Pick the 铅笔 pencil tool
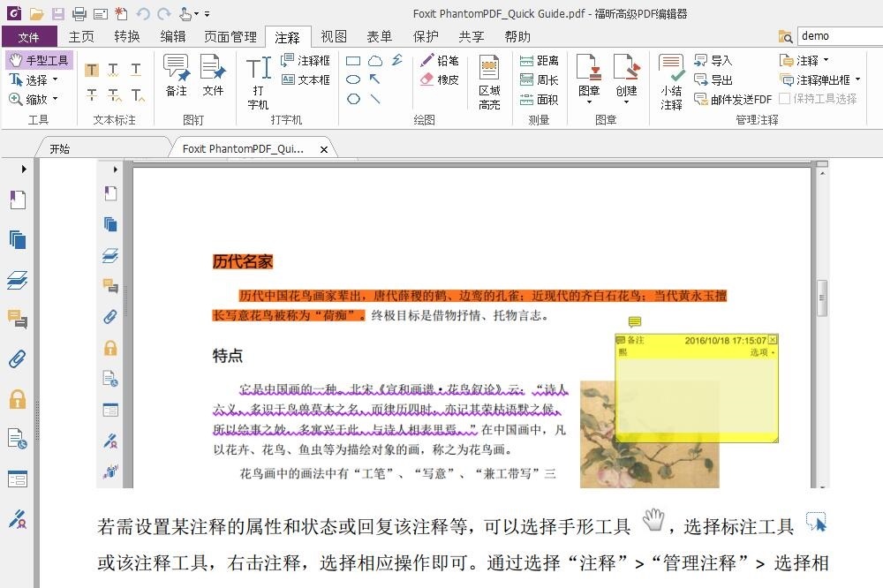Screen dimensions: 883x588 click(439, 60)
